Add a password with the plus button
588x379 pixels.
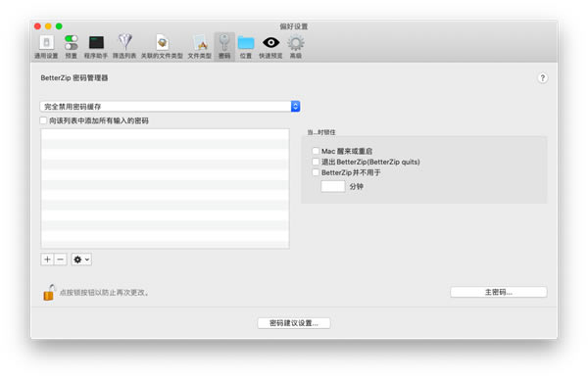click(x=47, y=260)
